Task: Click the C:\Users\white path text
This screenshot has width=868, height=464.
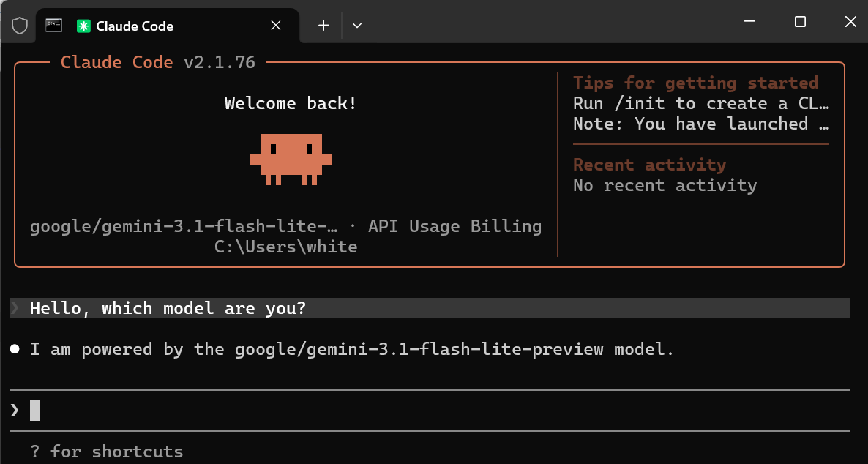Action: (x=285, y=247)
